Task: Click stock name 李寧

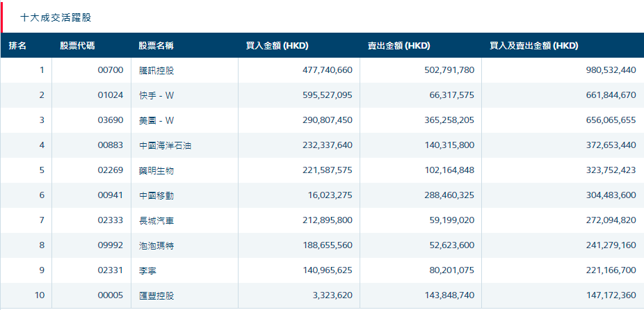Action: (x=147, y=270)
